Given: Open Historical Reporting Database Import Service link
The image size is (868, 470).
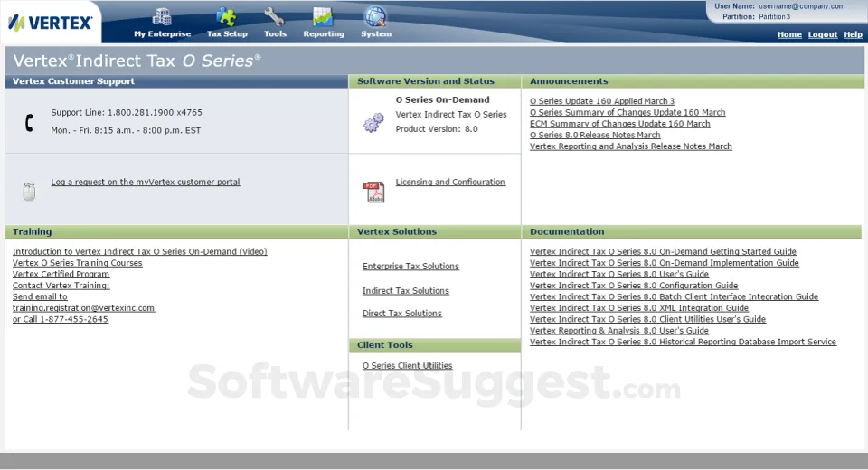Looking at the screenshot, I should 684,343.
